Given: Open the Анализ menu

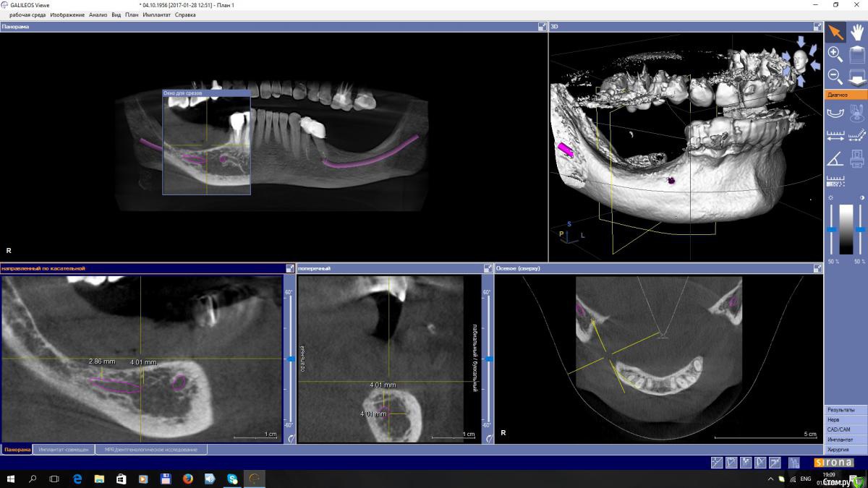Looking at the screenshot, I should point(98,14).
